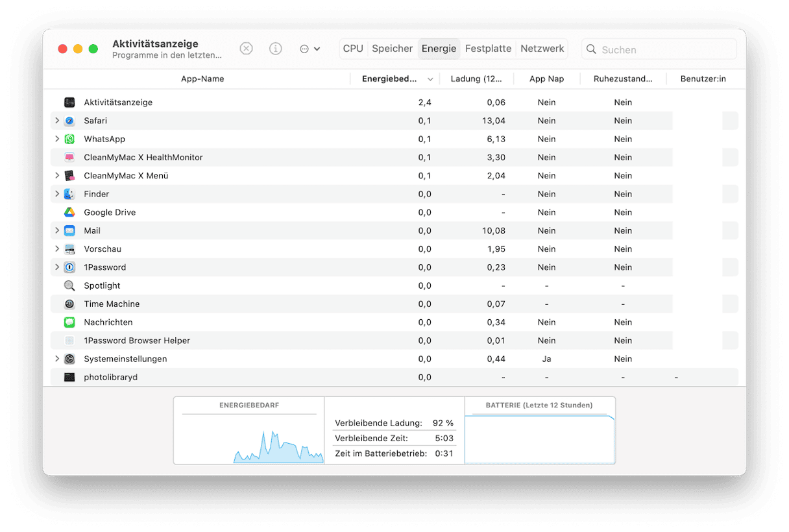Open the more options ellipsis dropdown
789x532 pixels.
(310, 49)
